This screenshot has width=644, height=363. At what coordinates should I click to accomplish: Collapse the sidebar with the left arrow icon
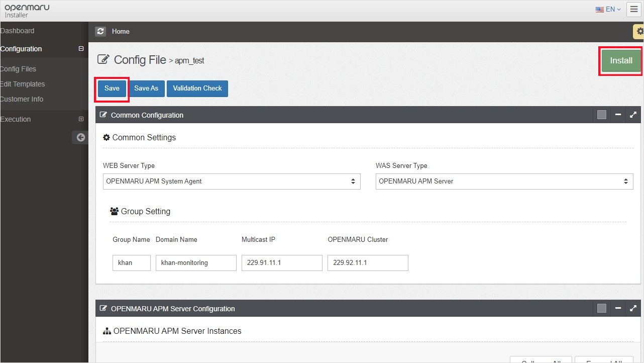(80, 137)
